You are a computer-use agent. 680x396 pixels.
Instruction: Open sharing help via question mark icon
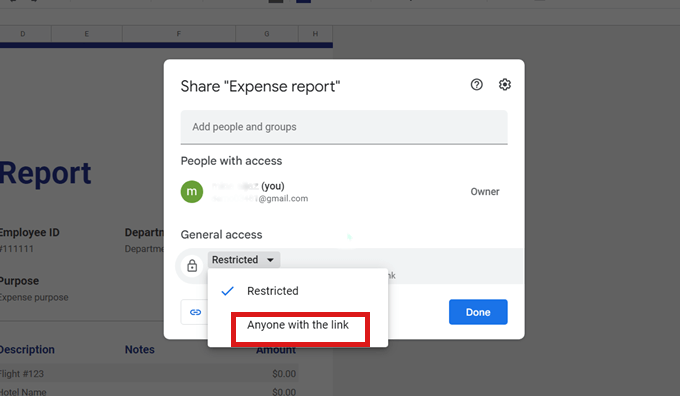(476, 85)
